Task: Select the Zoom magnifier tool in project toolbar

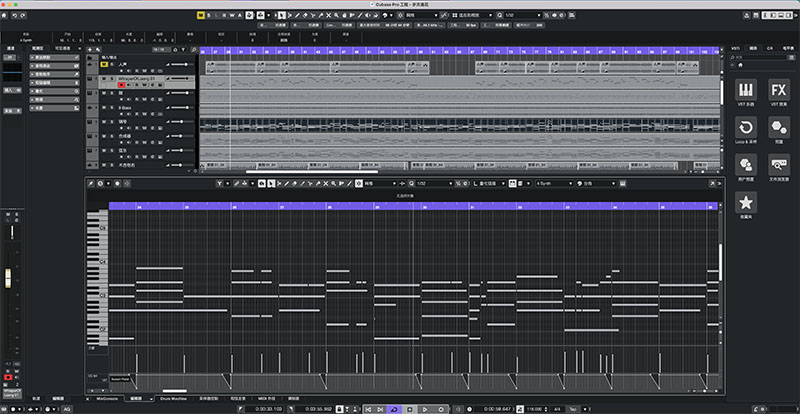Action: pos(337,15)
